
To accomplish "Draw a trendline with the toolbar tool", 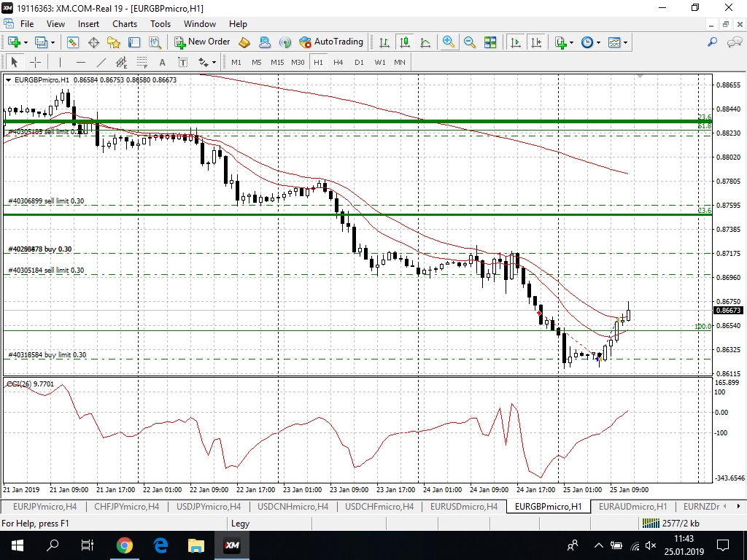I will point(101,62).
